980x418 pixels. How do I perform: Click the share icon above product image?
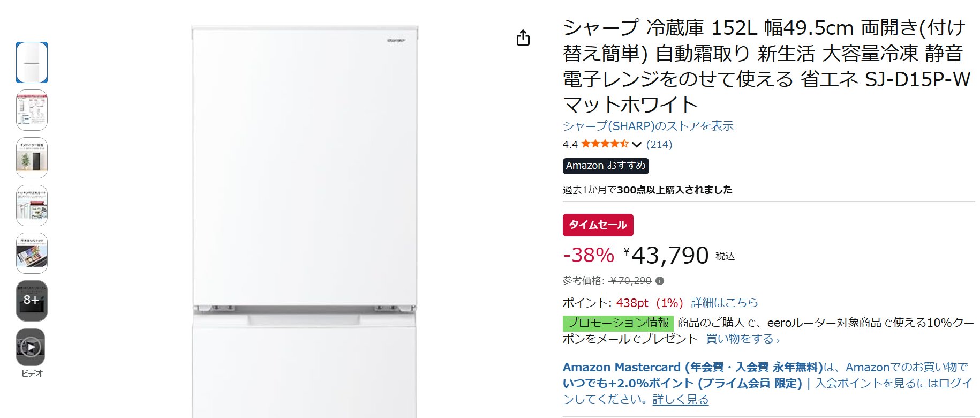click(x=523, y=38)
